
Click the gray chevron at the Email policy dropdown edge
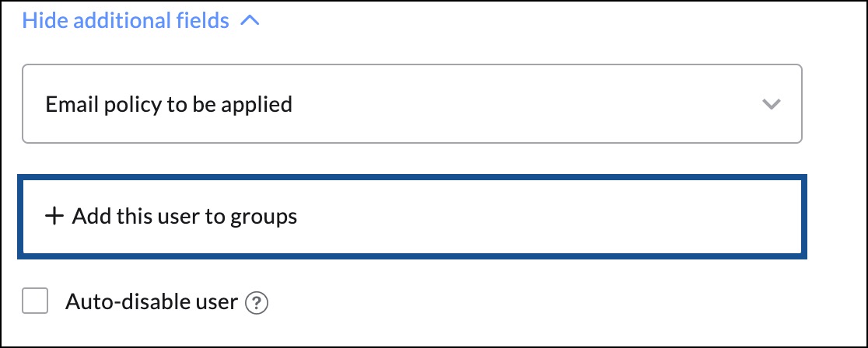[x=771, y=104]
